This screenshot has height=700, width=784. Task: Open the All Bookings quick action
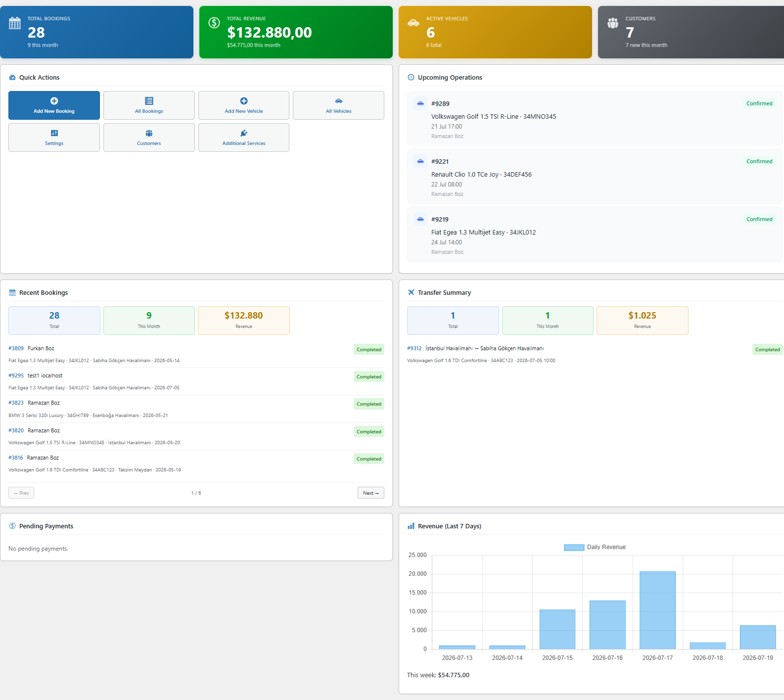pyautogui.click(x=149, y=105)
